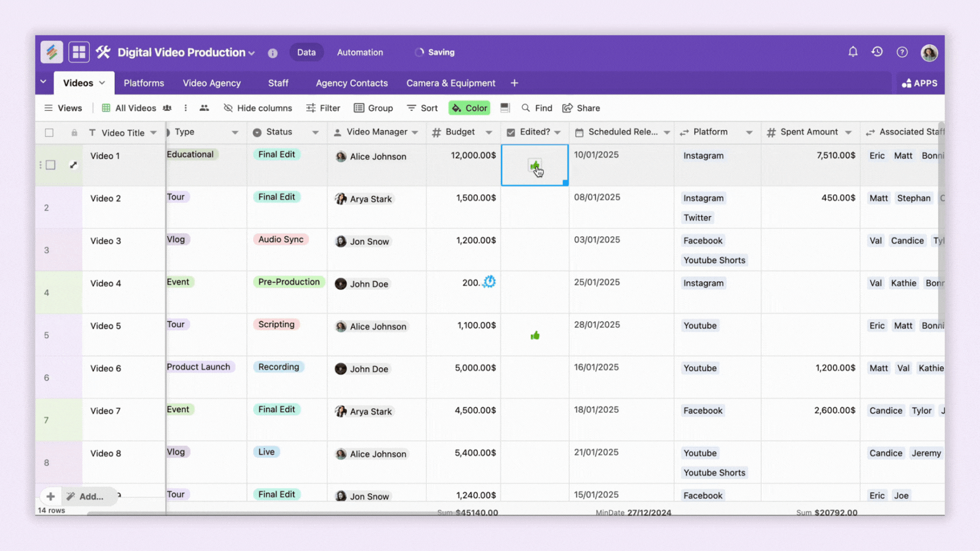This screenshot has width=980, height=551.
Task: Open the Color tool
Action: [470, 108]
